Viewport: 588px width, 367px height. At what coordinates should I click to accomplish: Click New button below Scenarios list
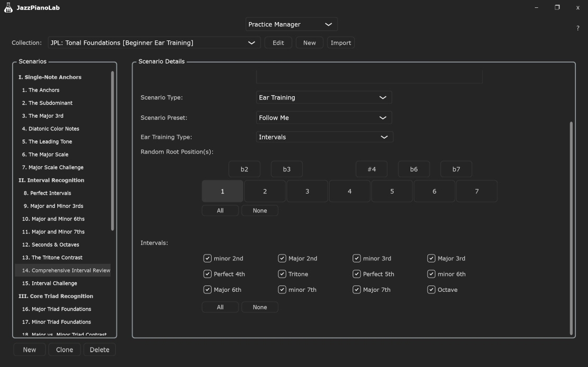click(x=29, y=350)
